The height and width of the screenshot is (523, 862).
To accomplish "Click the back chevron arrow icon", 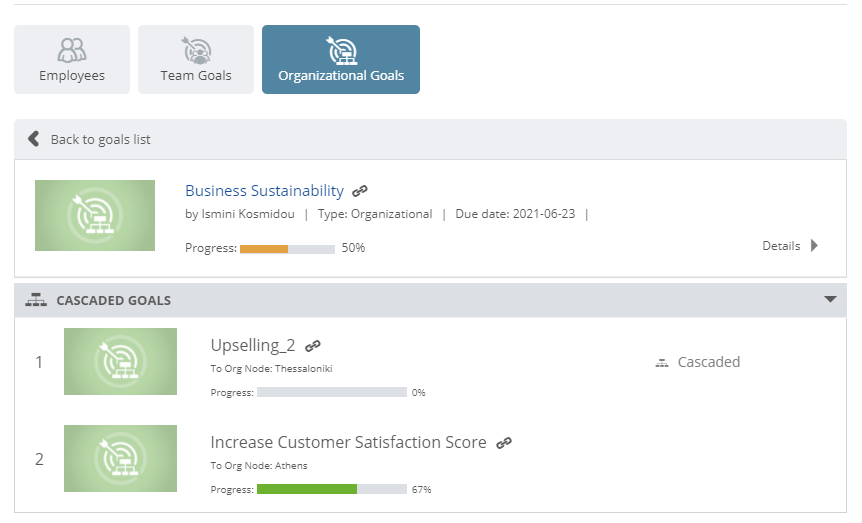I will pyautogui.click(x=34, y=139).
